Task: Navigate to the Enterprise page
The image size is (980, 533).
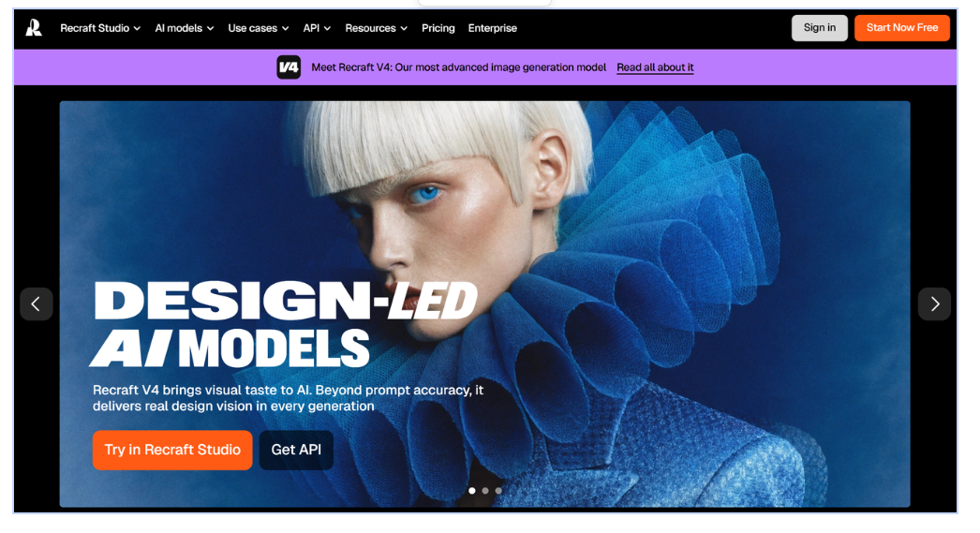Action: [x=492, y=28]
